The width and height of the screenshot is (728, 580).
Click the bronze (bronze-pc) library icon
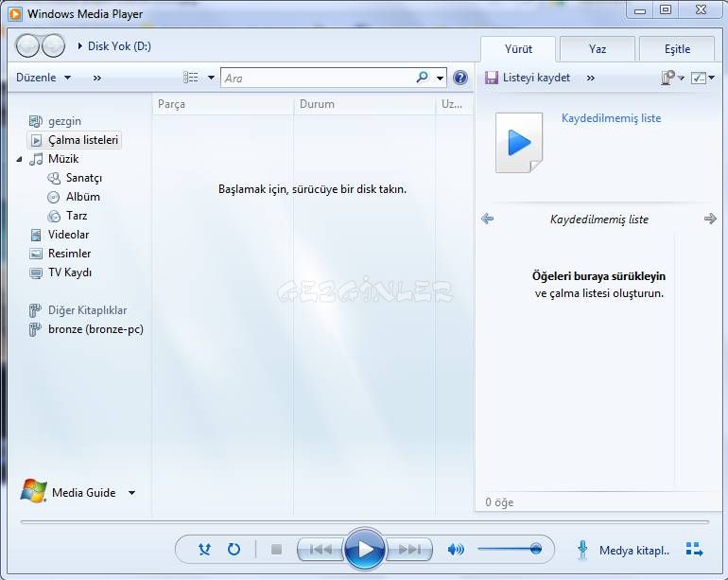(35, 329)
